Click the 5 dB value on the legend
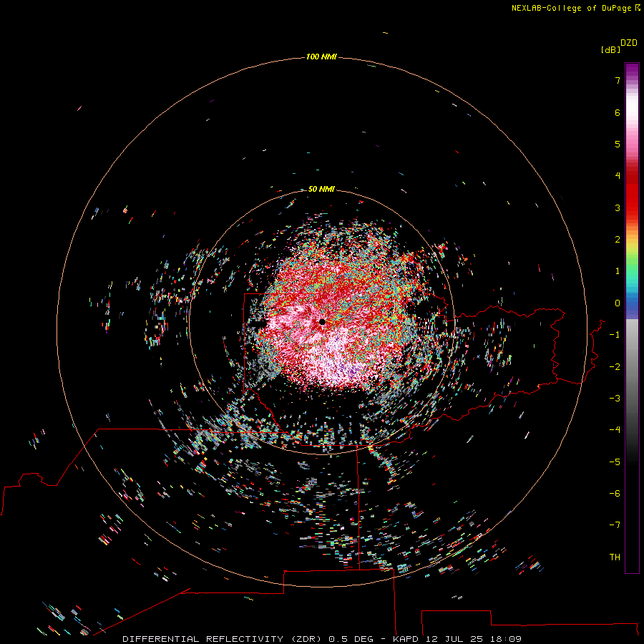Viewport: 644px width, 644px height. (618, 144)
